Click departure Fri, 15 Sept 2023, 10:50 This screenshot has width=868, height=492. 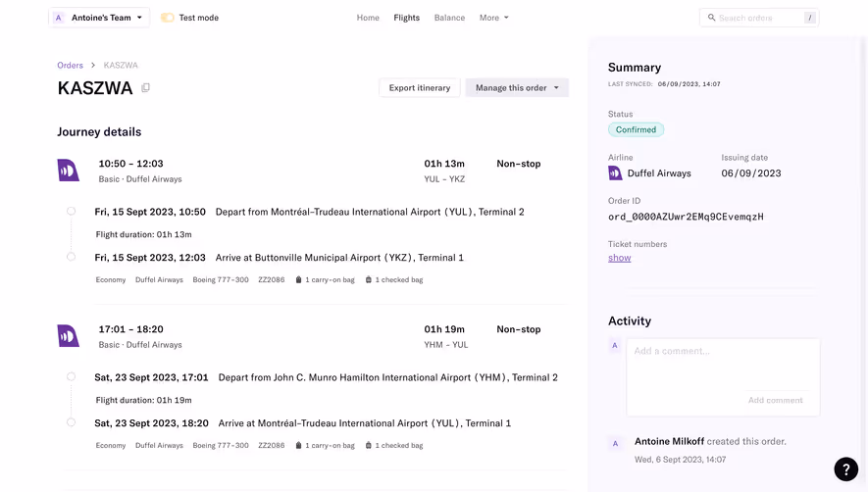[x=150, y=212]
